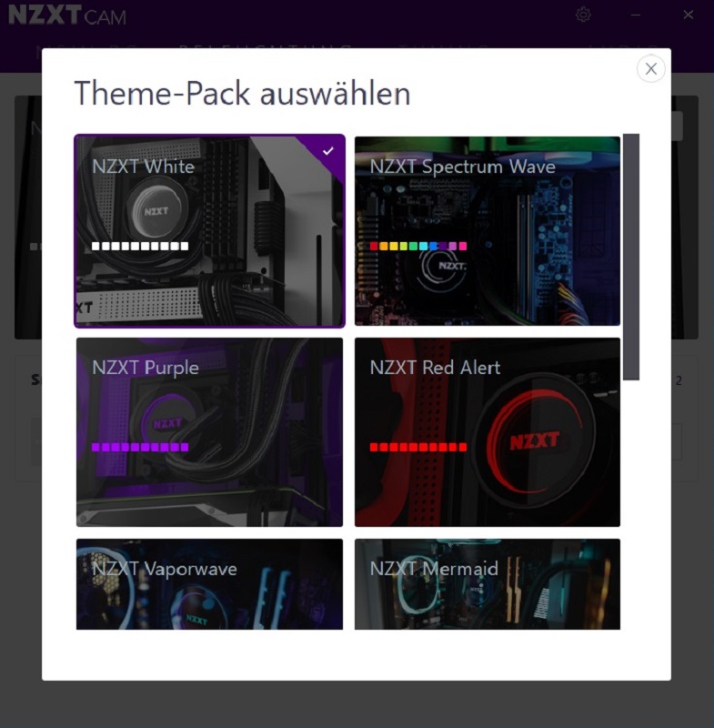Click the NZXT pump logo in White theme
The height and width of the screenshot is (728, 714).
coord(156,212)
